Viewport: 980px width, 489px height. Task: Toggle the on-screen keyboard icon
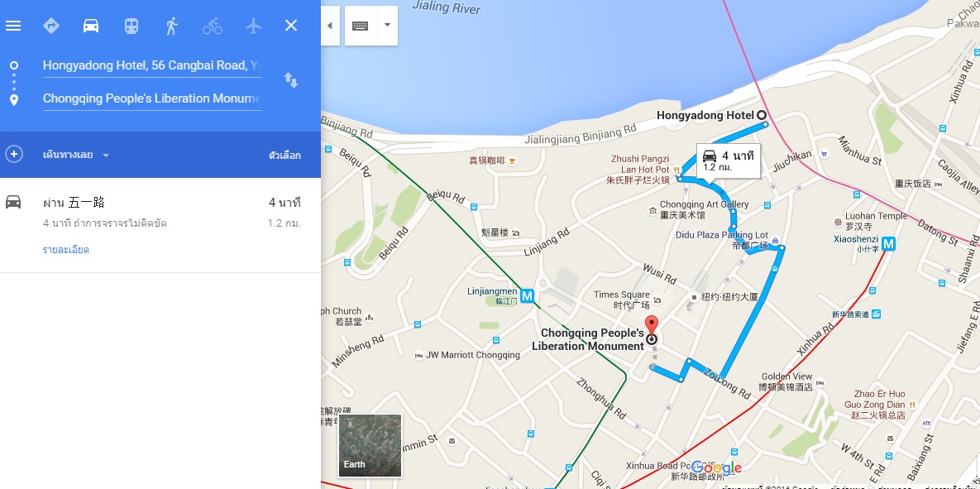(361, 26)
